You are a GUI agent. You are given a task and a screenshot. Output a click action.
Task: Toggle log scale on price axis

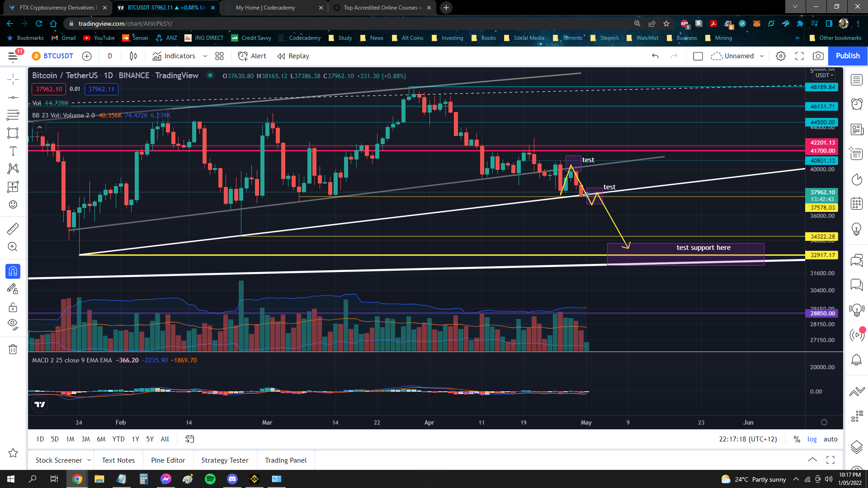[x=812, y=439]
